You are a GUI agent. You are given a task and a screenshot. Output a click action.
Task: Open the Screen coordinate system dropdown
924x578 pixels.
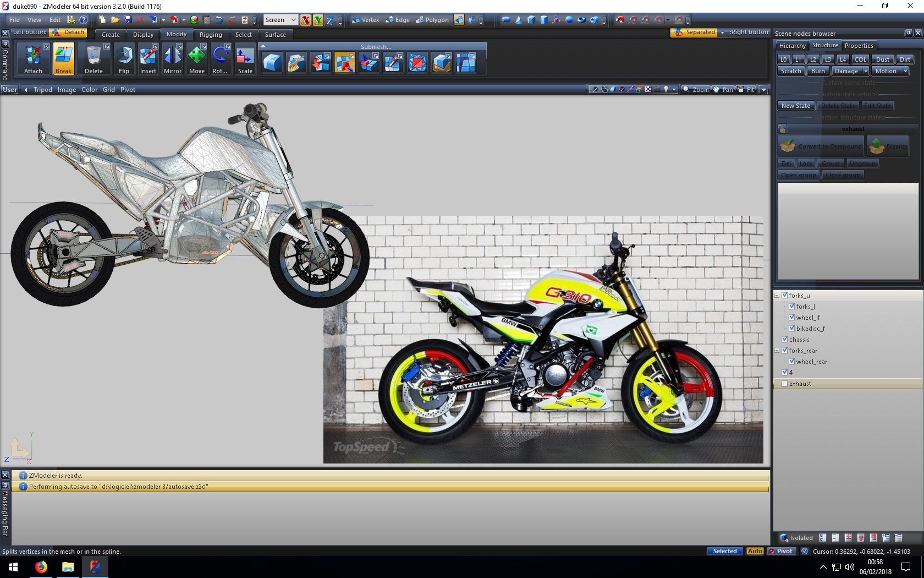point(280,20)
